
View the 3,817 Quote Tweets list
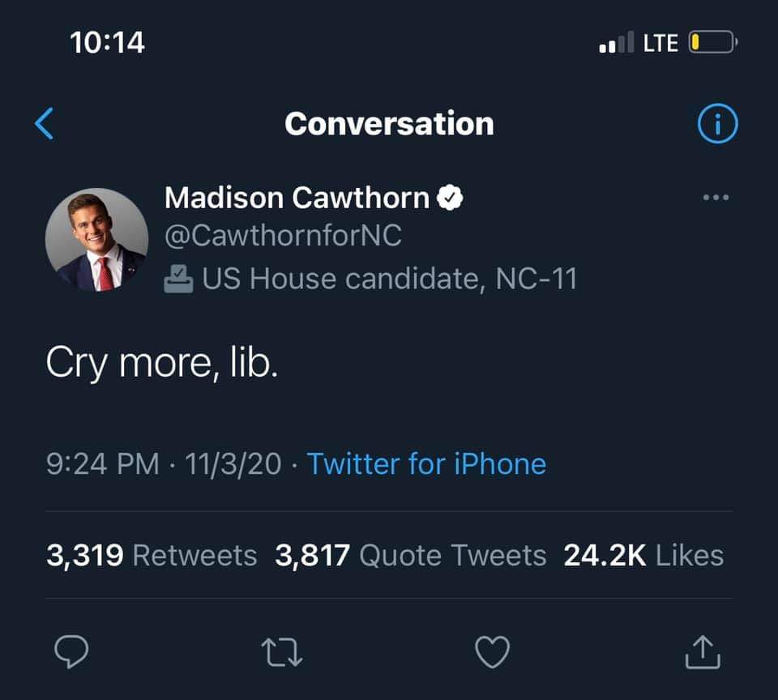coord(411,556)
